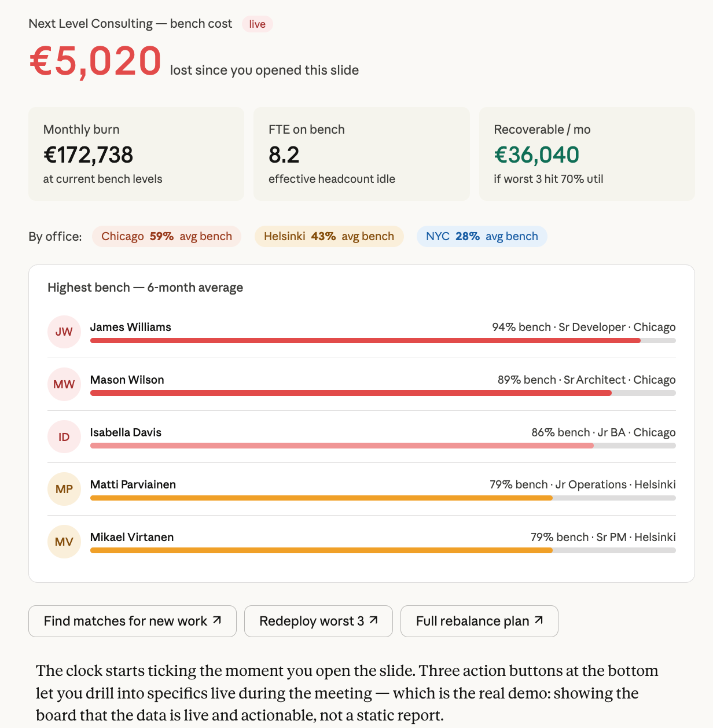Click the name Mason Wilson

point(127,380)
